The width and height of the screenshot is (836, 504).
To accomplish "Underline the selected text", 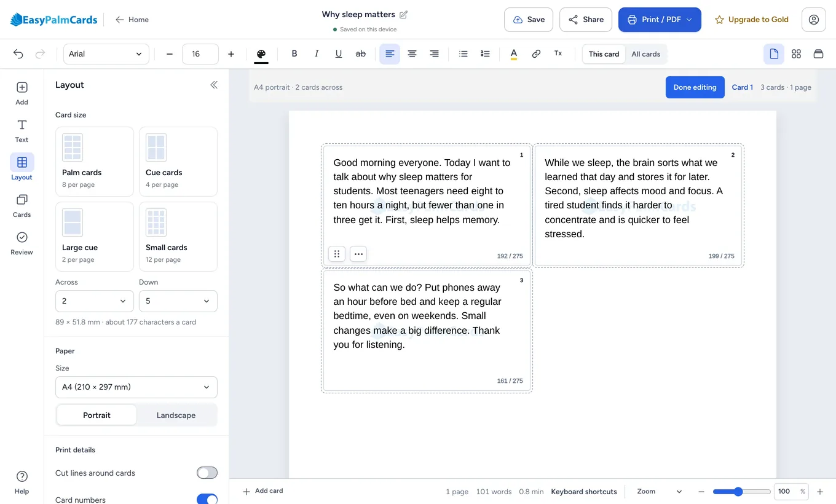I will coord(339,54).
